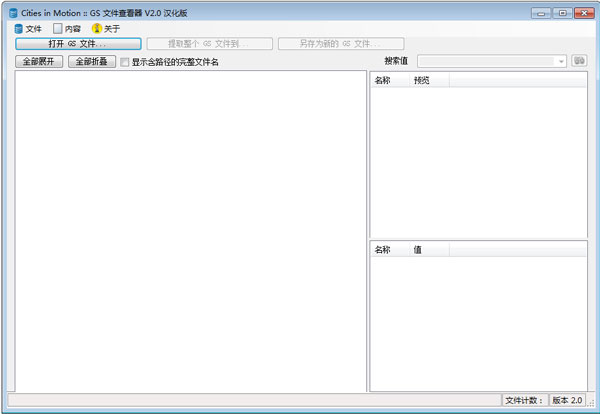Image resolution: width=600 pixels, height=414 pixels.
Task: Open the 关于 menu
Action: click(x=106, y=29)
